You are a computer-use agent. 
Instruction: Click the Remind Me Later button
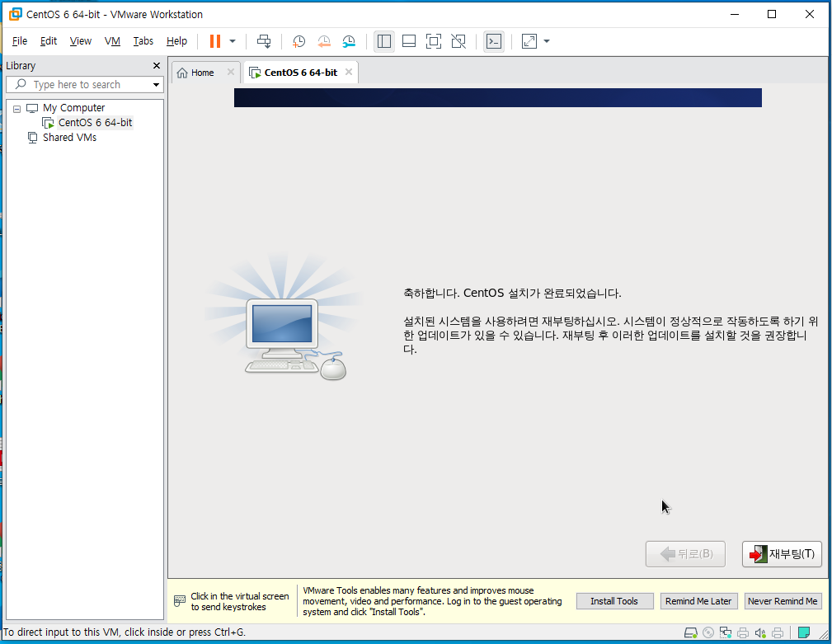[x=698, y=601]
